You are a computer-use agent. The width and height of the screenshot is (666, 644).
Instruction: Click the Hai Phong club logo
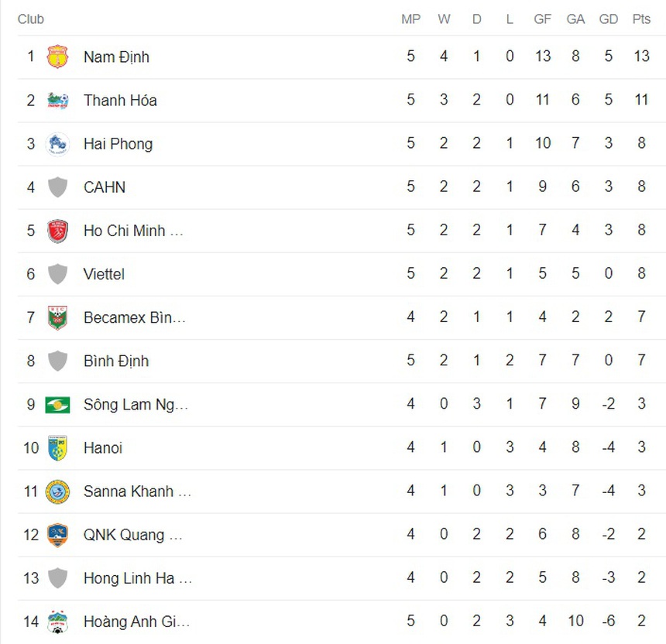[57, 144]
